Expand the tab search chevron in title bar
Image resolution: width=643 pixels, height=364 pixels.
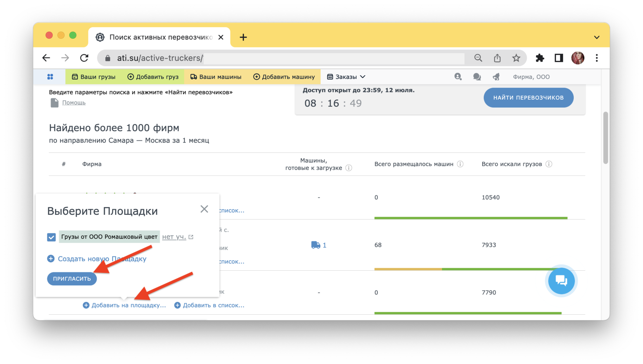[x=597, y=37]
